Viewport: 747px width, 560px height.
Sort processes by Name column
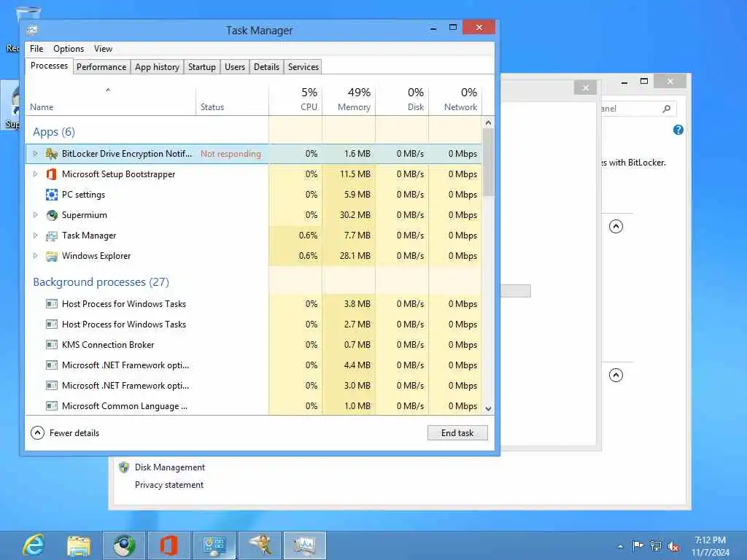pyautogui.click(x=111, y=100)
